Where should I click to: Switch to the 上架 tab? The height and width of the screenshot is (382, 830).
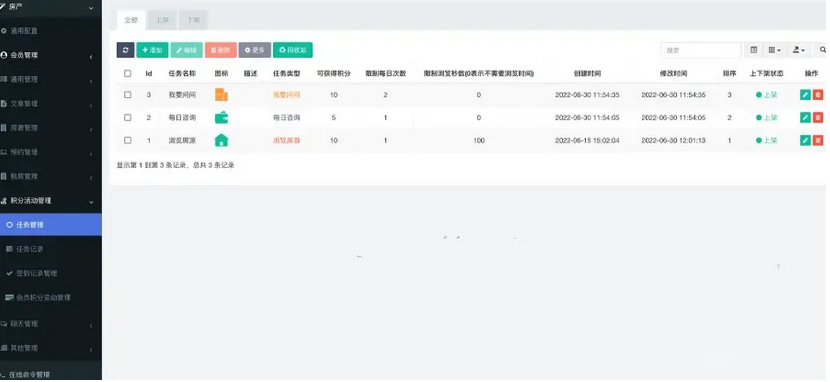162,20
